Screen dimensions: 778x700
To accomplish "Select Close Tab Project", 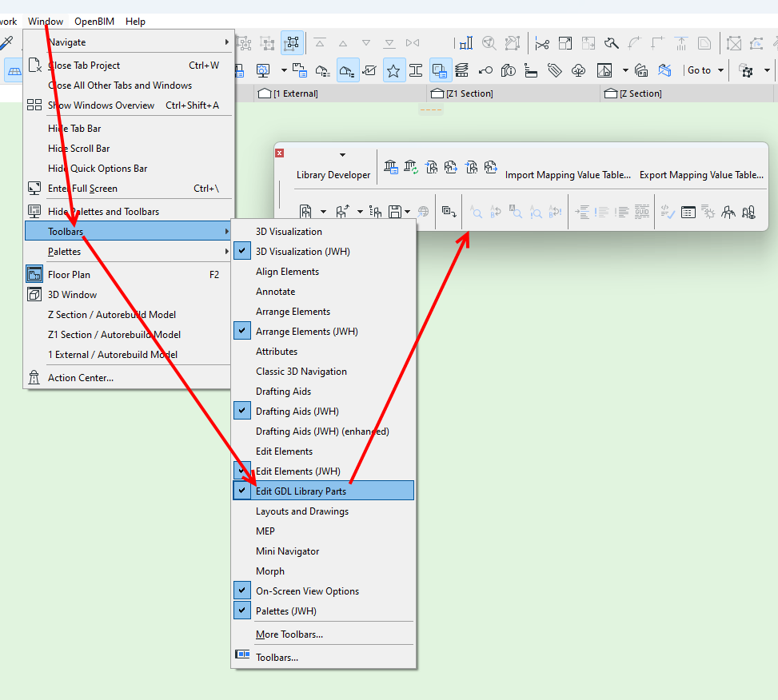I will [x=128, y=66].
